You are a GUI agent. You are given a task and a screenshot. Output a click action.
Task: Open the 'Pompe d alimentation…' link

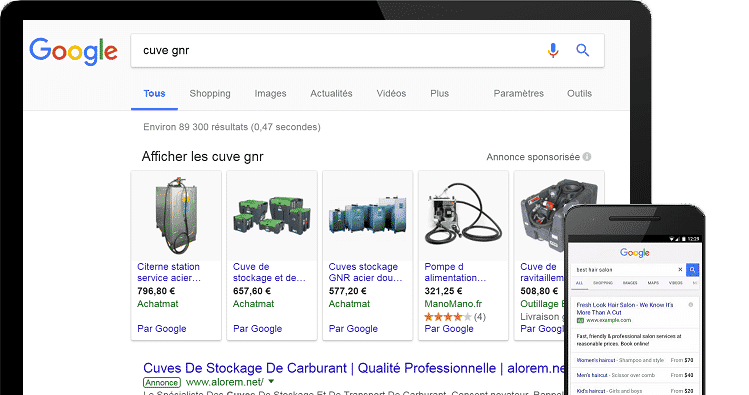[x=455, y=272]
